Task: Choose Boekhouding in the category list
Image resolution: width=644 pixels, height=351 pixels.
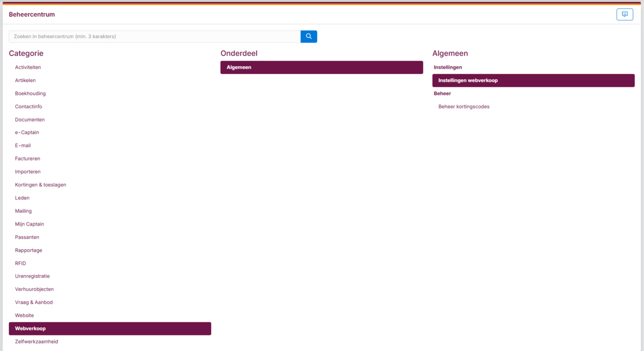Action: tap(30, 94)
